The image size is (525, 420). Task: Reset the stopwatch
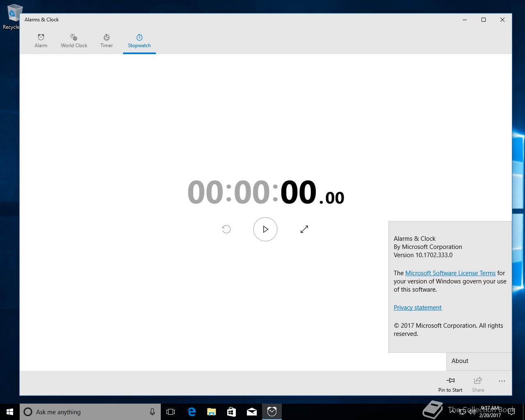(226, 229)
